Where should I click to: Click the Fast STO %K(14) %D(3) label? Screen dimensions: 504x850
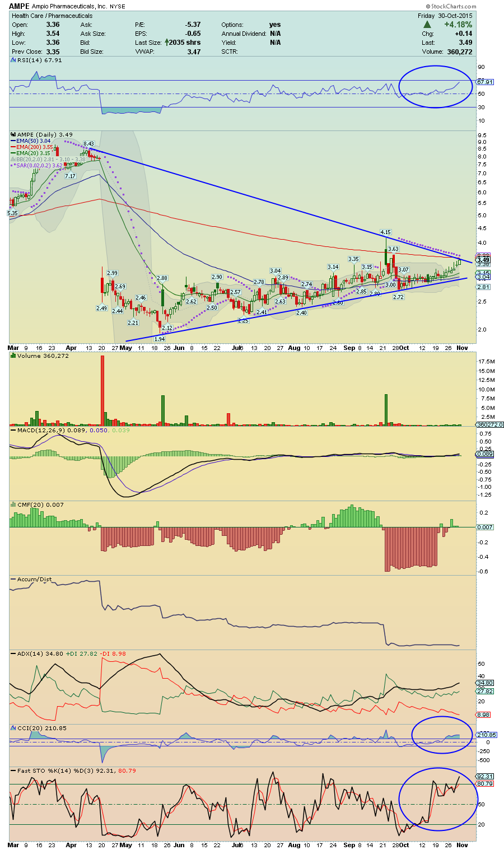pos(54,770)
